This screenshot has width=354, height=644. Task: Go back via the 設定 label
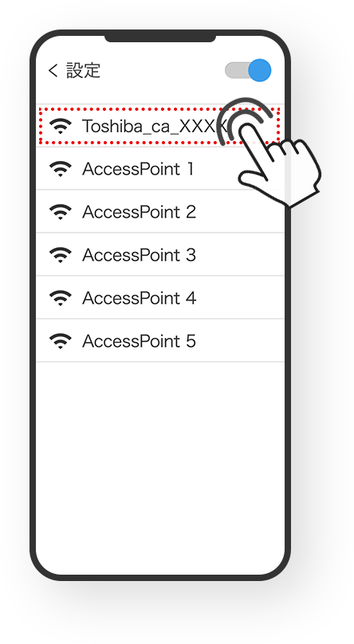click(84, 71)
